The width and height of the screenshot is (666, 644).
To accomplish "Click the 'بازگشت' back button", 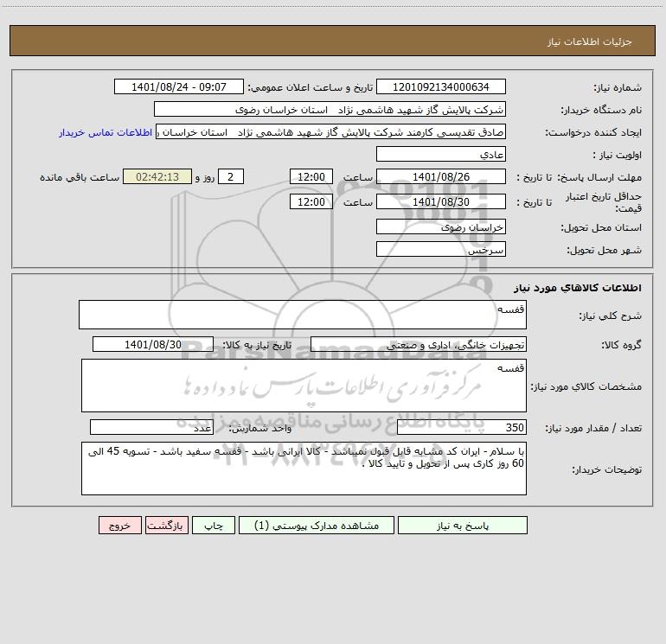I will pyautogui.click(x=166, y=525).
